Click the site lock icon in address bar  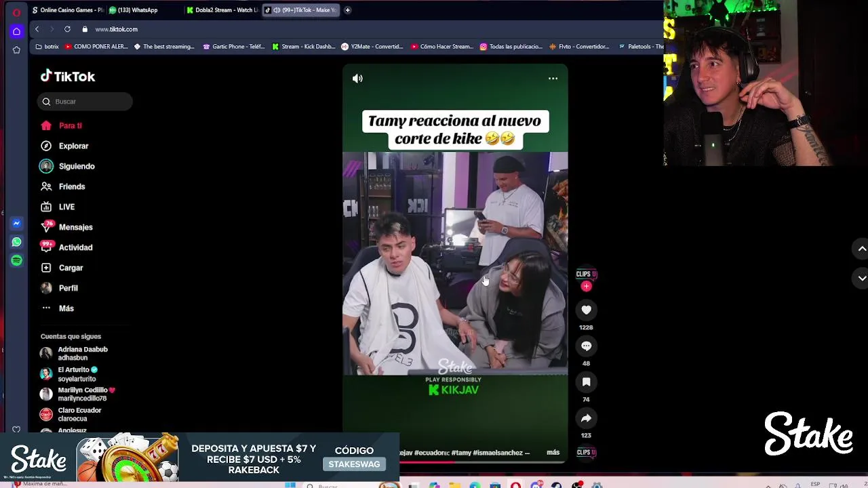(85, 29)
